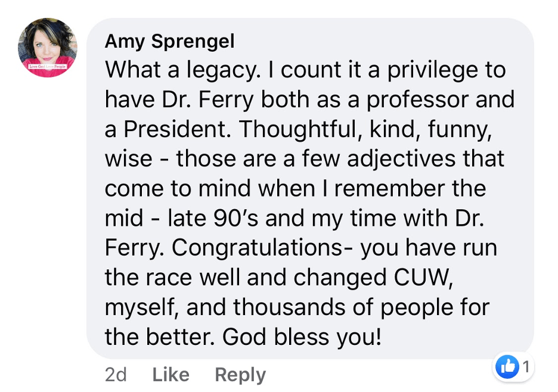Open the reaction count showing 1

(526, 367)
